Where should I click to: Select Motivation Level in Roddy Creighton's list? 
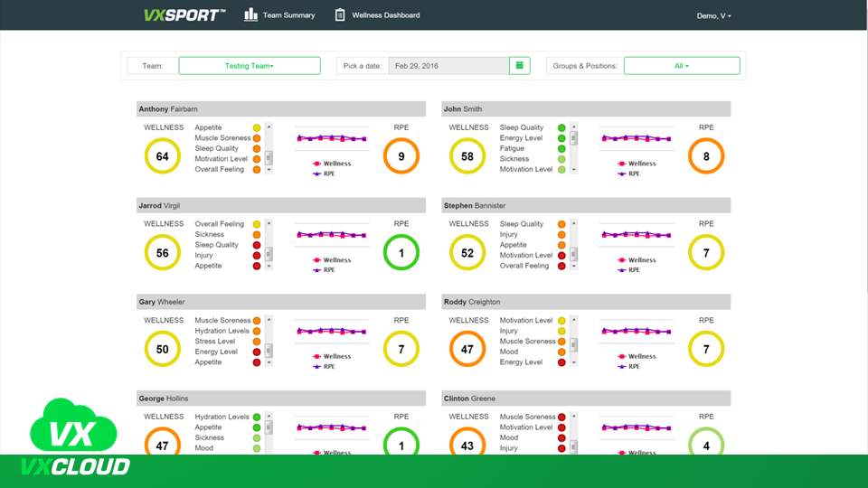click(526, 320)
